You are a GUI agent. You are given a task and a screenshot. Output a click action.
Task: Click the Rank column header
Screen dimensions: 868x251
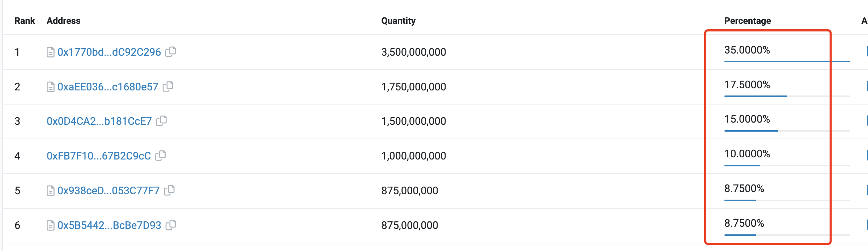coord(25,21)
